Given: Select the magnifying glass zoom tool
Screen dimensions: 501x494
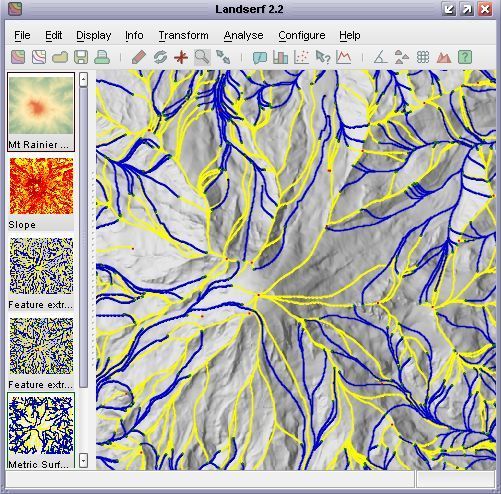Looking at the screenshot, I should pyautogui.click(x=202, y=57).
